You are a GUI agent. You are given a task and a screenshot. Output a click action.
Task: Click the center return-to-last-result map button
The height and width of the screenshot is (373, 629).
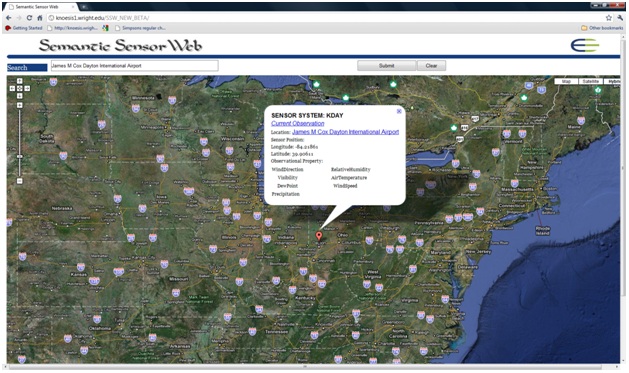[x=20, y=88]
